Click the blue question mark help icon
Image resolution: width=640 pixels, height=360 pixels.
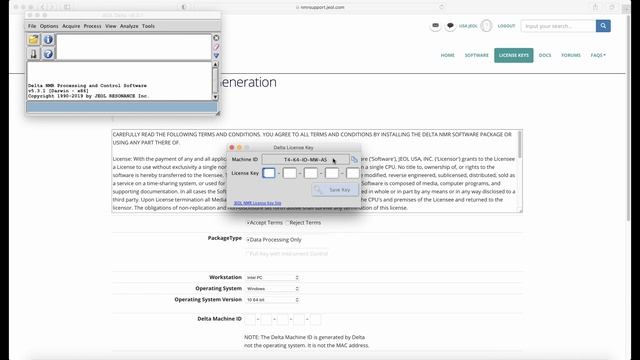coord(48,53)
